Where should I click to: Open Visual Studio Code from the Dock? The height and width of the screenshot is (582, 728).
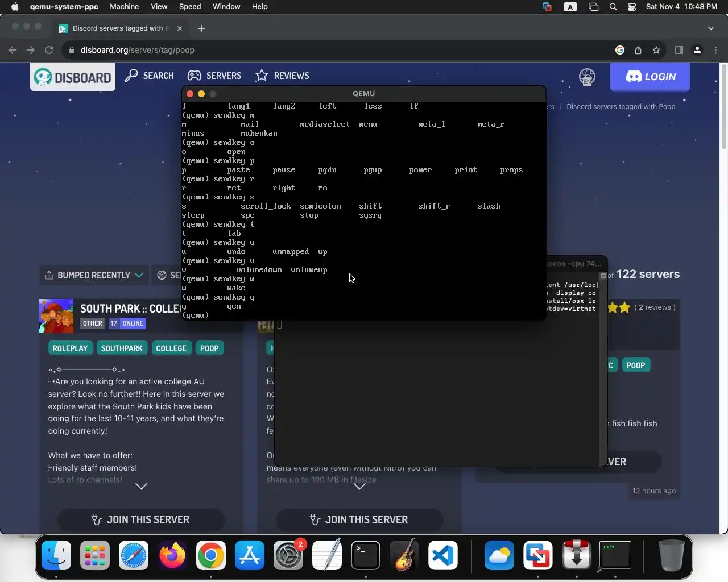click(x=443, y=555)
